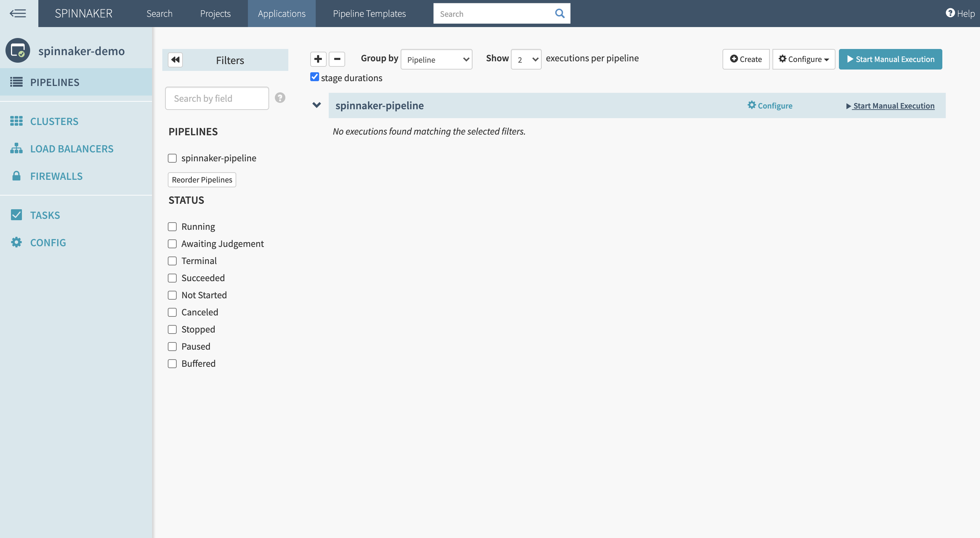This screenshot has height=538, width=980.
Task: Click the blue Start Manual Execution button
Action: 890,59
